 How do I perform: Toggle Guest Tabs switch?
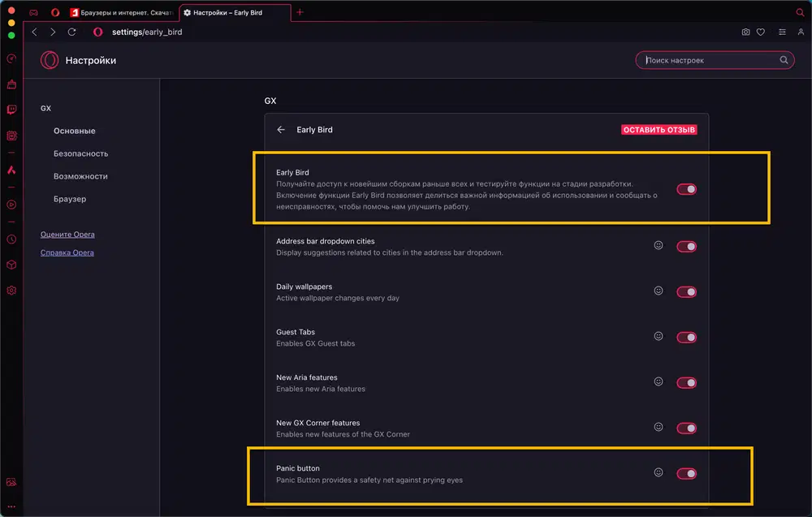coord(686,337)
